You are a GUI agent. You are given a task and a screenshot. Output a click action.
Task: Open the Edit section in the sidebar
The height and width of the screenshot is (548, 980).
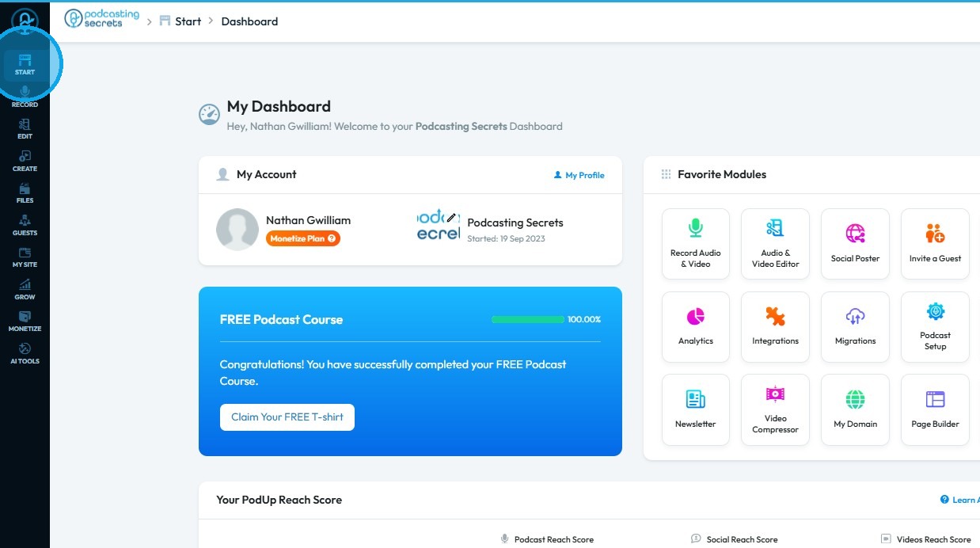point(25,129)
